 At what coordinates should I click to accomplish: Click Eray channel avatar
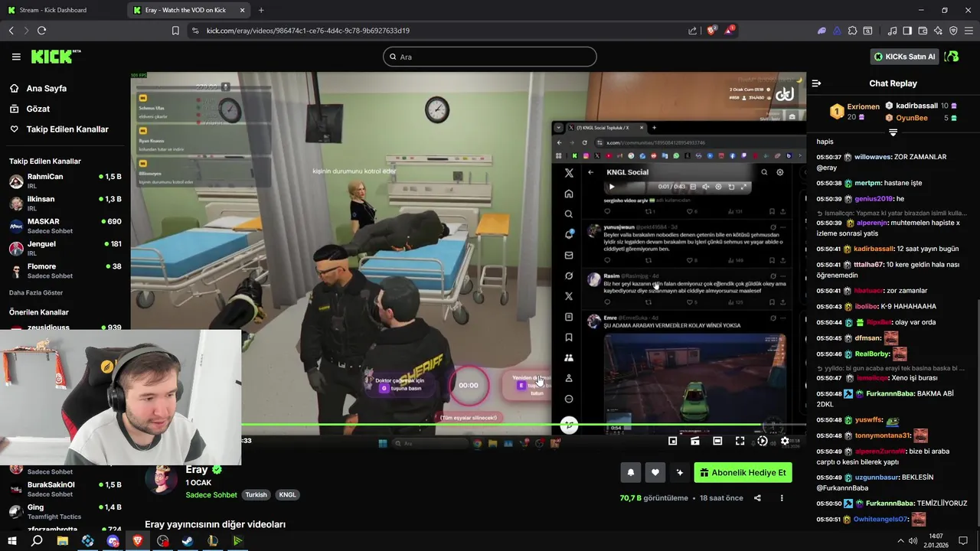162,480
